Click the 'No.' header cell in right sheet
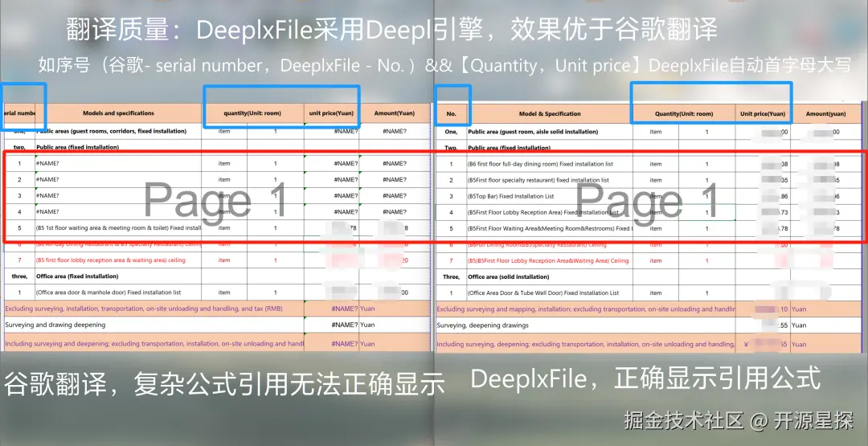 coord(451,113)
